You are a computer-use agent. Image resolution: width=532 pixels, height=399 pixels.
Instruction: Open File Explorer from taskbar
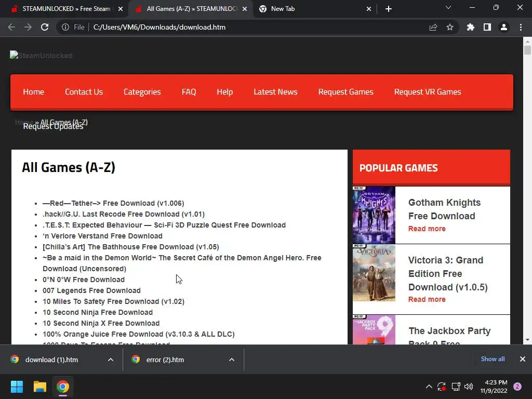[x=39, y=387]
